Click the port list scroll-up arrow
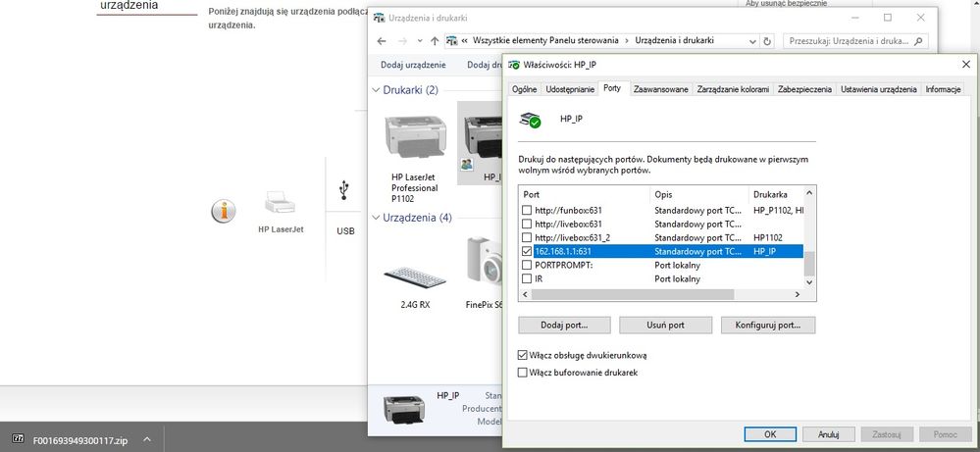The image size is (980, 452). coord(808,193)
